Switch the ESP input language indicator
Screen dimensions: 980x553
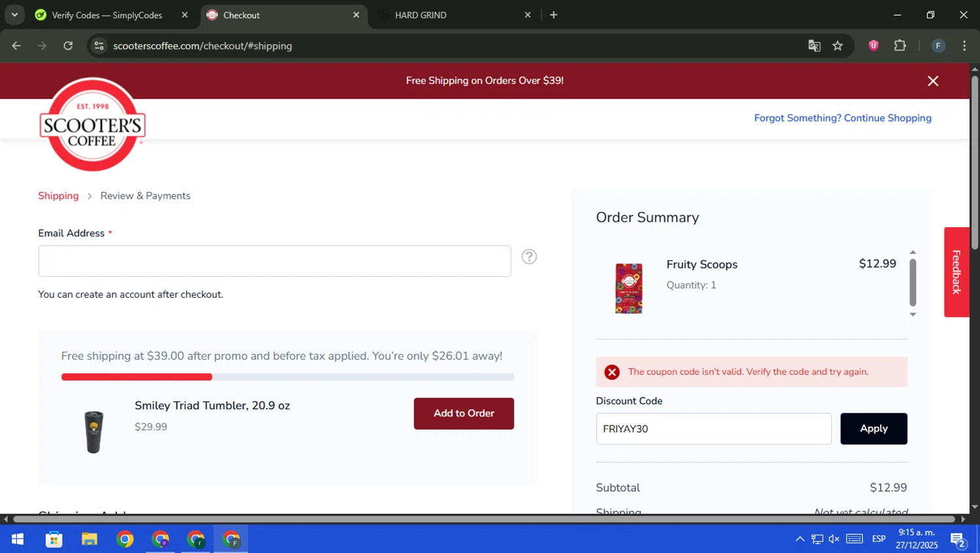879,539
